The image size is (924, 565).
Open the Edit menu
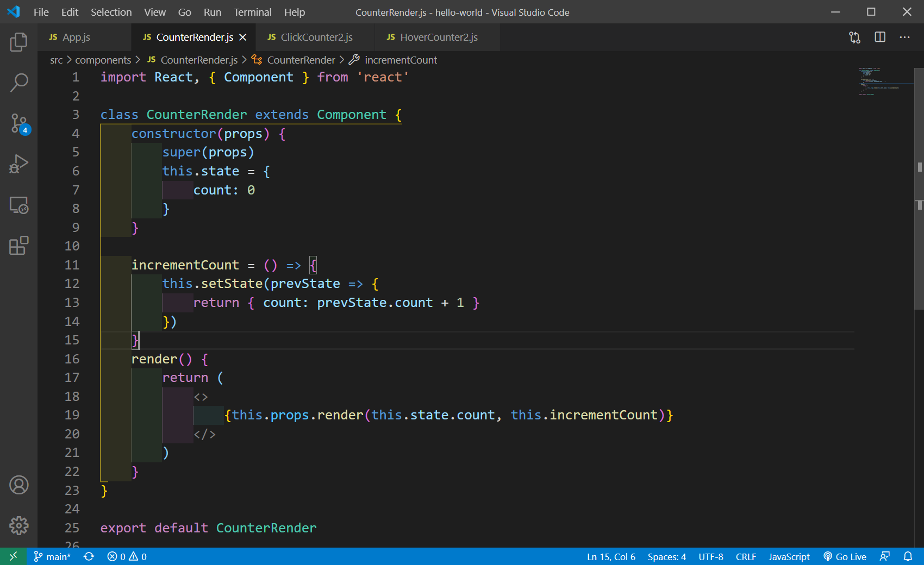70,12
